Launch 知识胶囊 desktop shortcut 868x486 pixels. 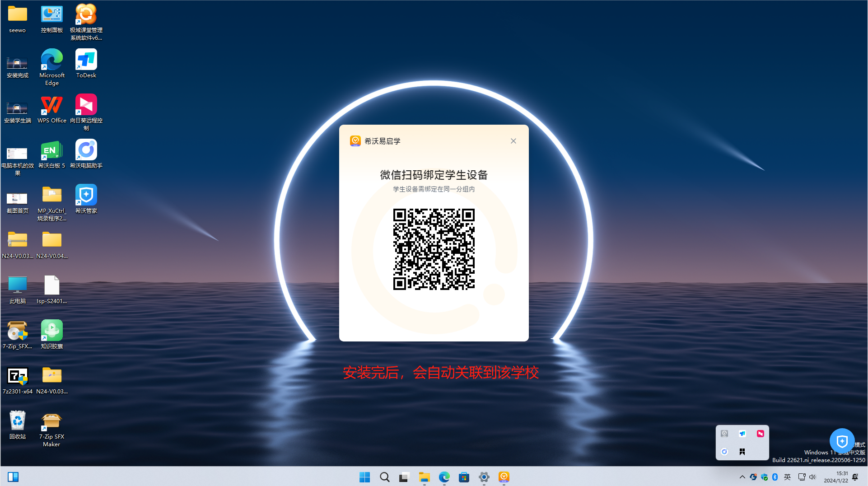pos(52,335)
